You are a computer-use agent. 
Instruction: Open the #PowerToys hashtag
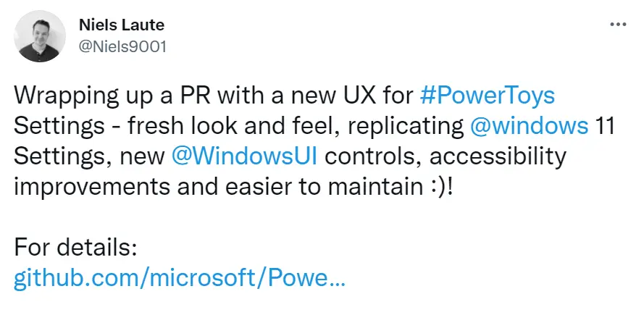pyautogui.click(x=487, y=96)
